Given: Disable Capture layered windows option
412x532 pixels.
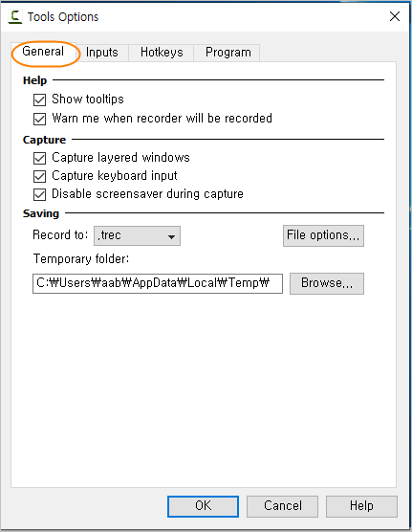Looking at the screenshot, I should (40, 158).
